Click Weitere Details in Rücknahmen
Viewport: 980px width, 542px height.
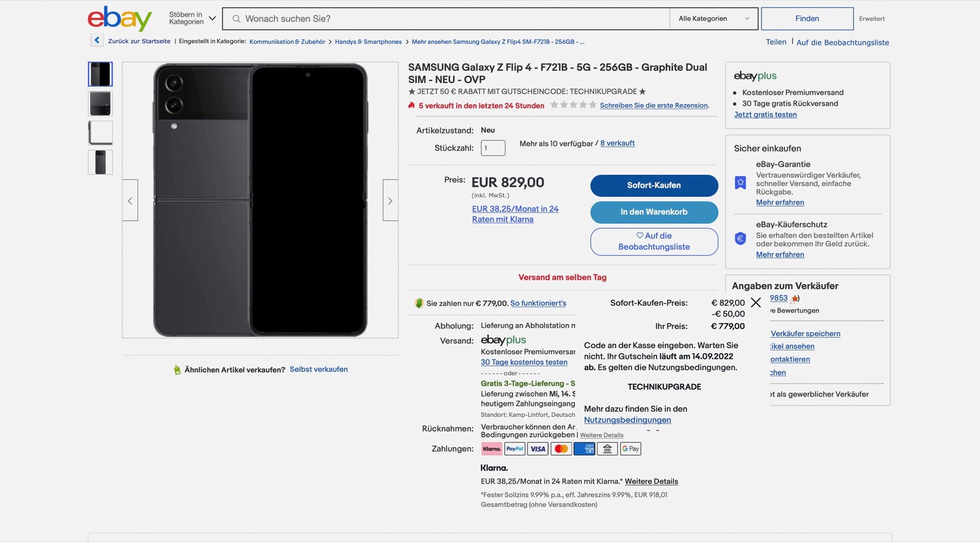pos(601,435)
